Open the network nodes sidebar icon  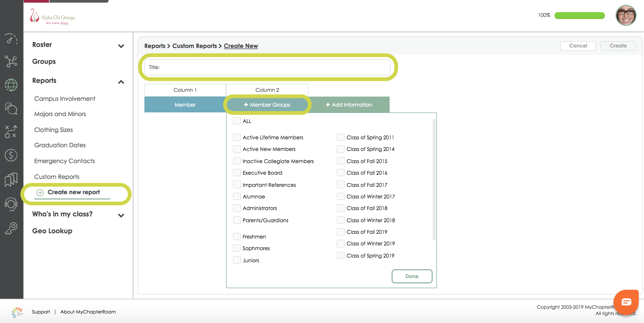tap(11, 61)
